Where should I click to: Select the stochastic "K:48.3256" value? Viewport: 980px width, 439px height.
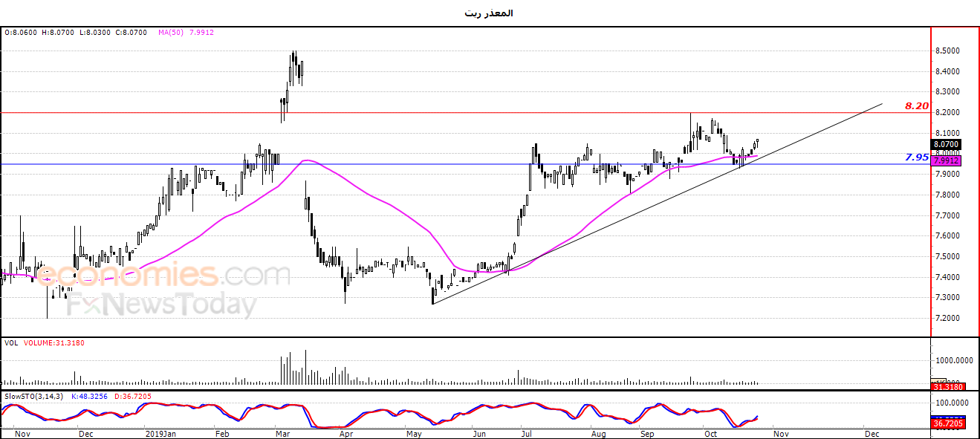click(x=90, y=397)
